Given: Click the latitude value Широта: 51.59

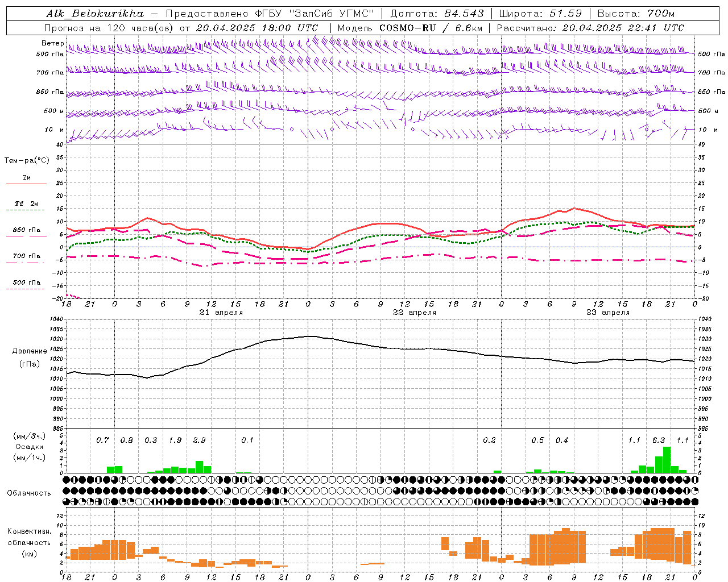Looking at the screenshot, I should pyautogui.click(x=540, y=14).
